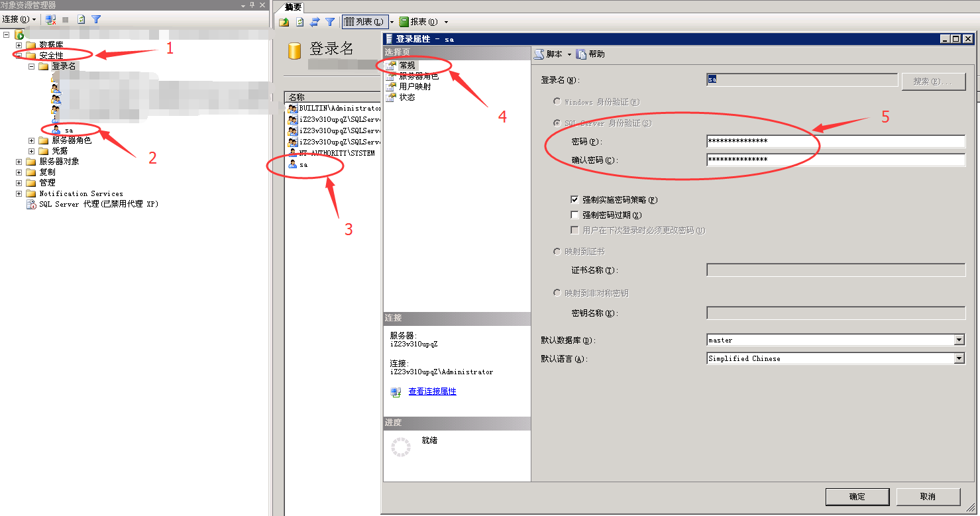This screenshot has width=980, height=516.
Task: Click the 确认密码 input field
Action: [836, 160]
